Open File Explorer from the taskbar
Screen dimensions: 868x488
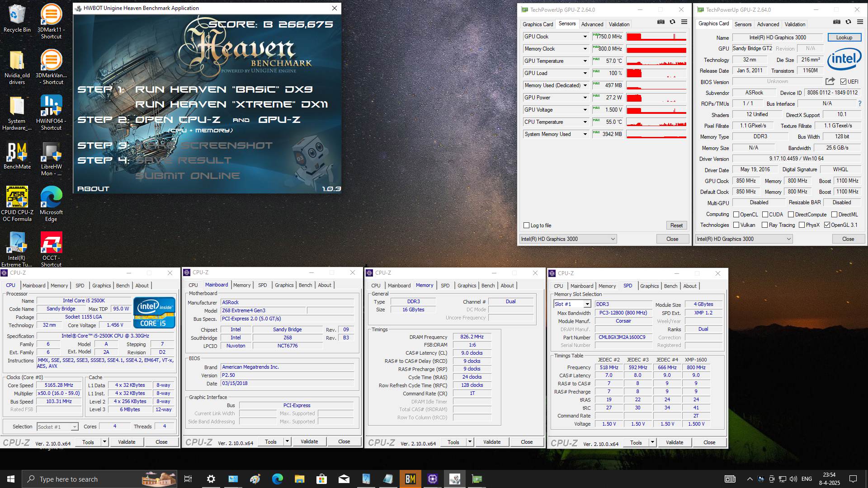pyautogui.click(x=299, y=479)
